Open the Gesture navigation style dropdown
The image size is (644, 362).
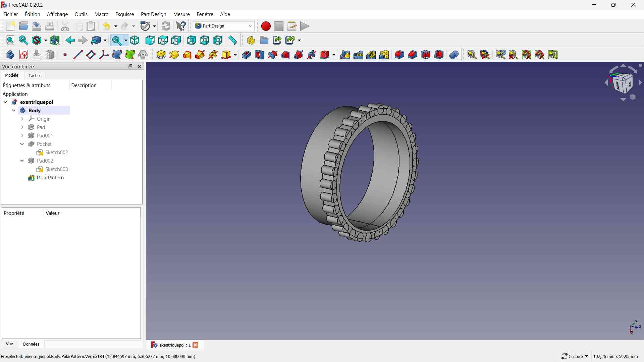(575, 356)
